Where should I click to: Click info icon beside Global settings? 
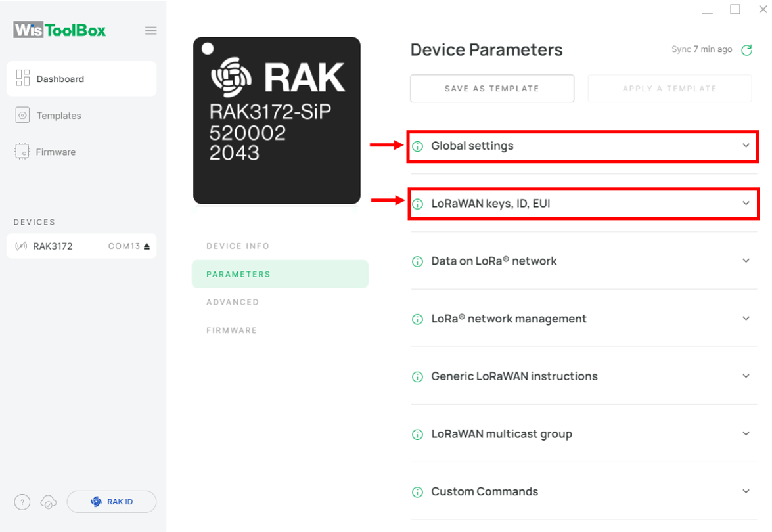point(417,146)
